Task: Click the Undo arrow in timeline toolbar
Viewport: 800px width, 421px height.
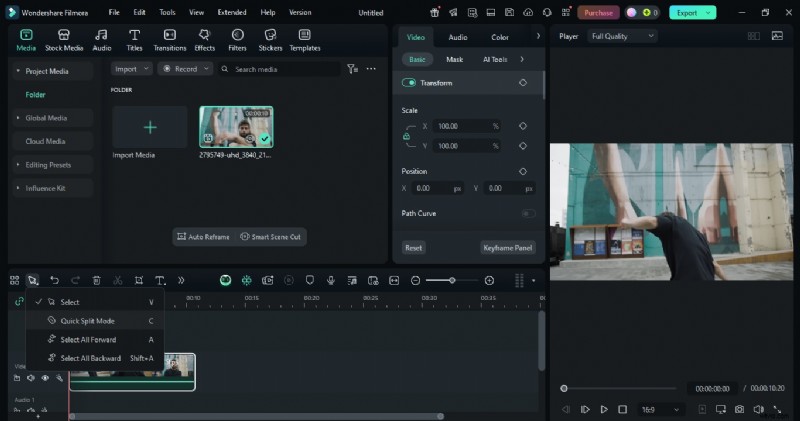Action: (54, 281)
